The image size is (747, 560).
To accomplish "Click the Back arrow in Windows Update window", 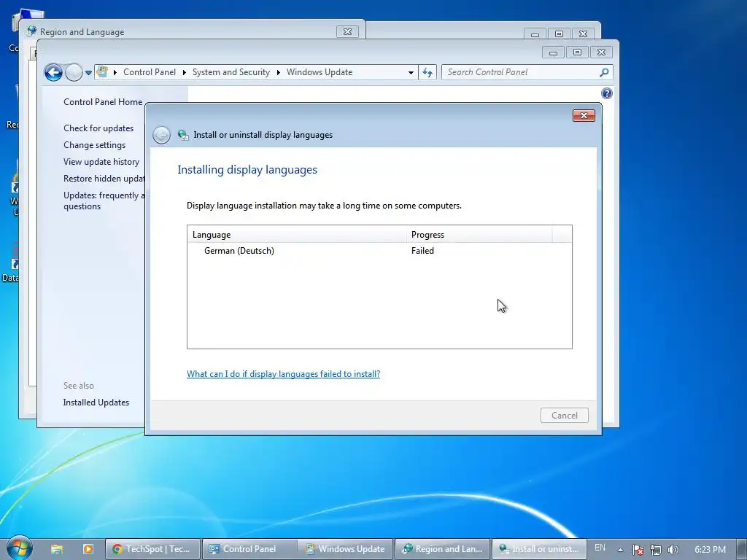I will (53, 72).
